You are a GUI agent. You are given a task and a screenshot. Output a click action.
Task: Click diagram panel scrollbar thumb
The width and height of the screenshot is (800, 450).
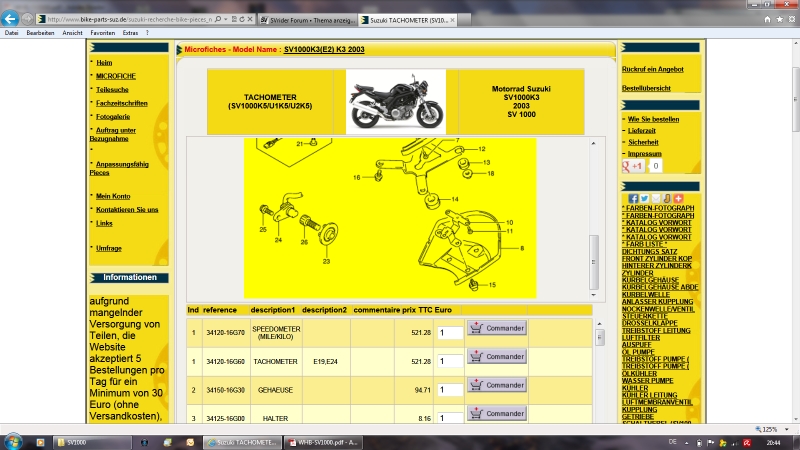coord(593,262)
